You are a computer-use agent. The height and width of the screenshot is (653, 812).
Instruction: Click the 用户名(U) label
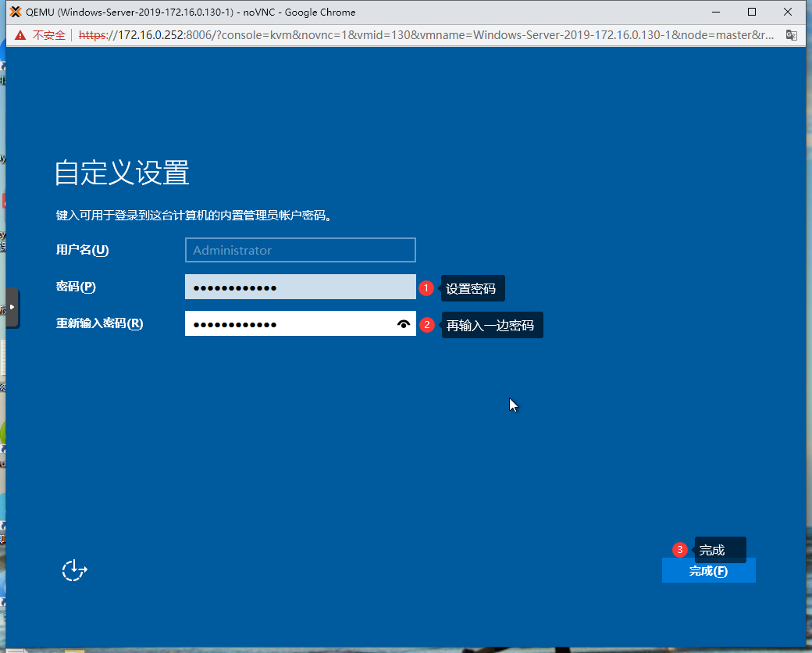click(82, 250)
